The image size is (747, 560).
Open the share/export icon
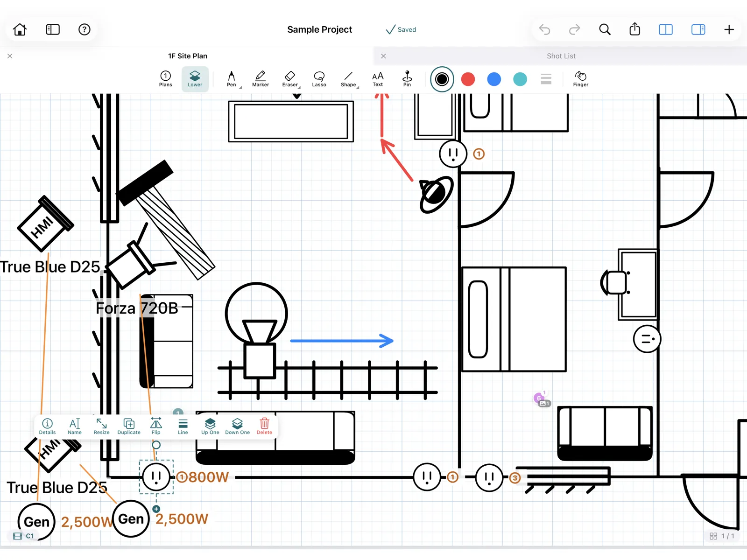(x=634, y=29)
